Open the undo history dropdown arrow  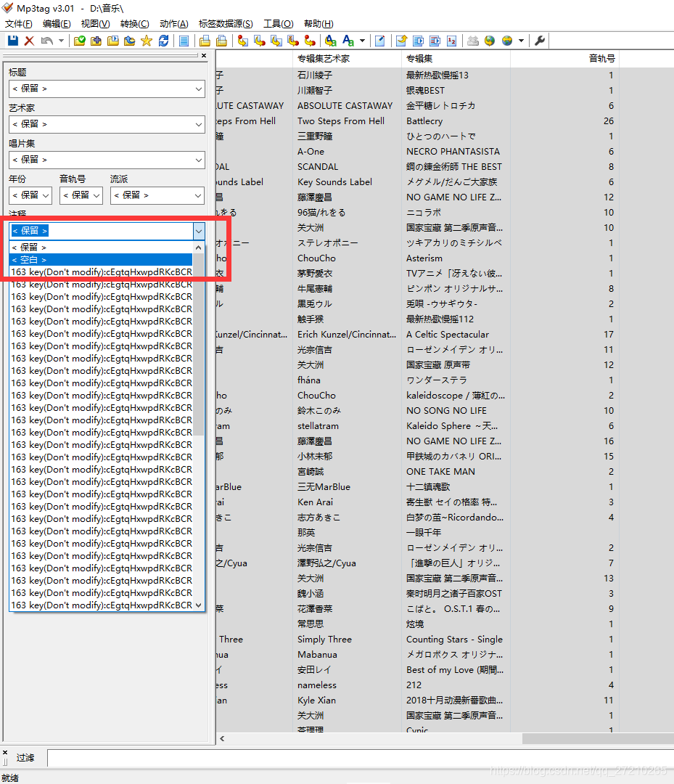pyautogui.click(x=61, y=41)
